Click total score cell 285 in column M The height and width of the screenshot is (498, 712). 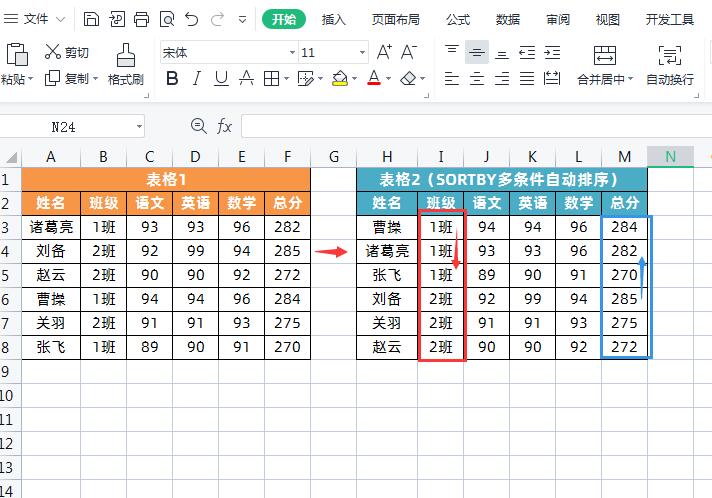624,299
